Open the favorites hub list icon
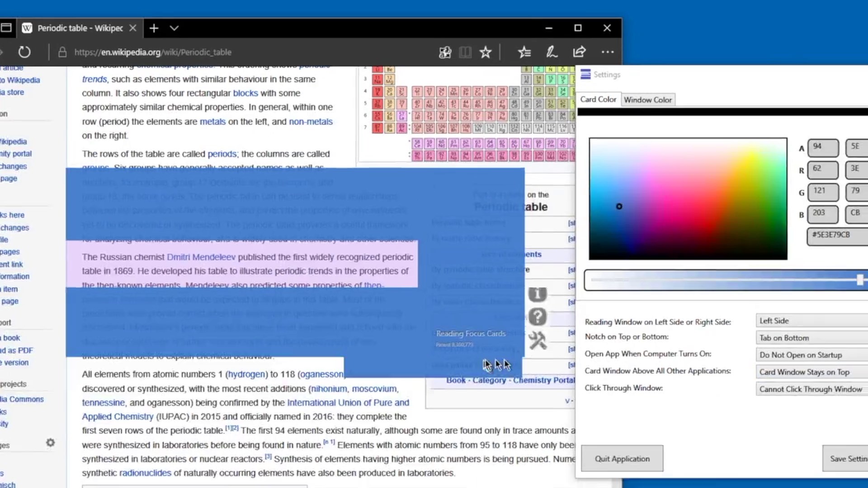Viewport: 868px width, 488px height. click(x=524, y=52)
